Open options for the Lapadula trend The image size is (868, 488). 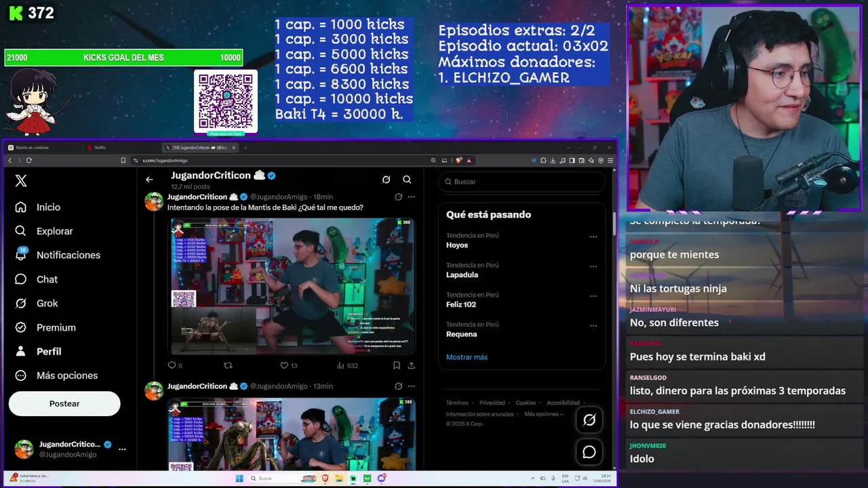pos(593,266)
